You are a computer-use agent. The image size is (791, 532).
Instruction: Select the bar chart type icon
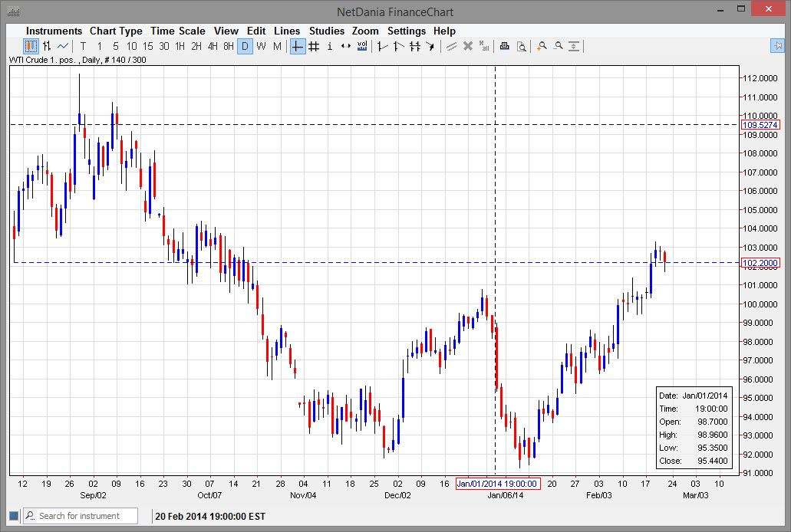(x=47, y=46)
